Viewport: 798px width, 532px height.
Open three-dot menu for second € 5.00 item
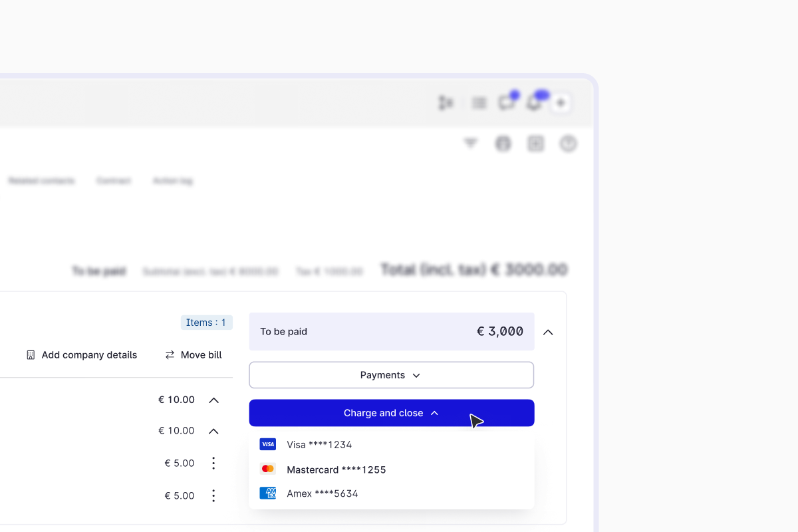[213, 495]
